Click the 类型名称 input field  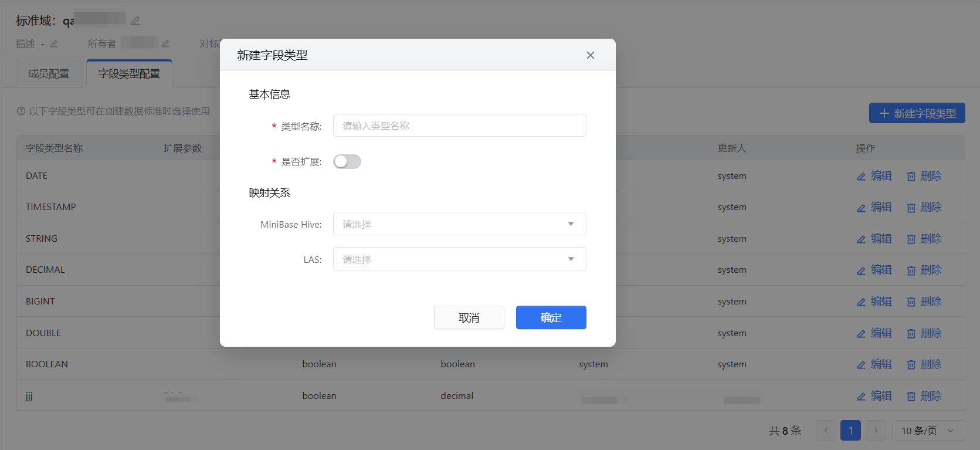[460, 126]
